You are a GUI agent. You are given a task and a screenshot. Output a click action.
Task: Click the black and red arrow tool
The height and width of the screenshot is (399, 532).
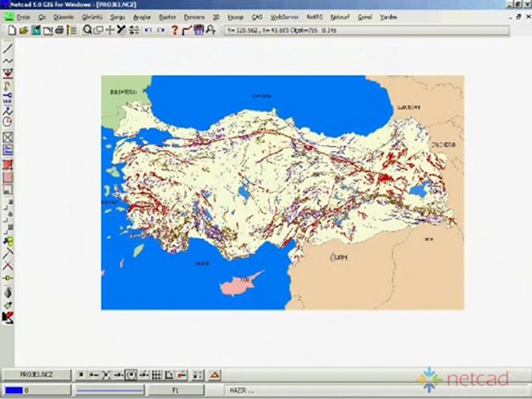point(8,318)
